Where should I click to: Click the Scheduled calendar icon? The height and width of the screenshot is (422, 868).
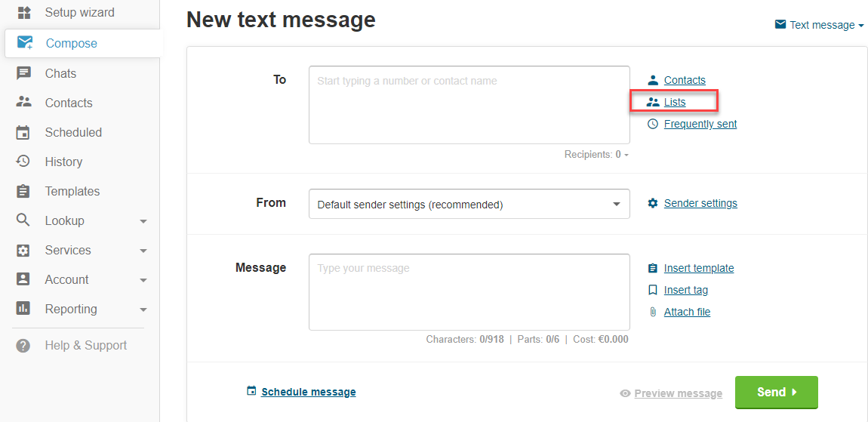coord(23,132)
